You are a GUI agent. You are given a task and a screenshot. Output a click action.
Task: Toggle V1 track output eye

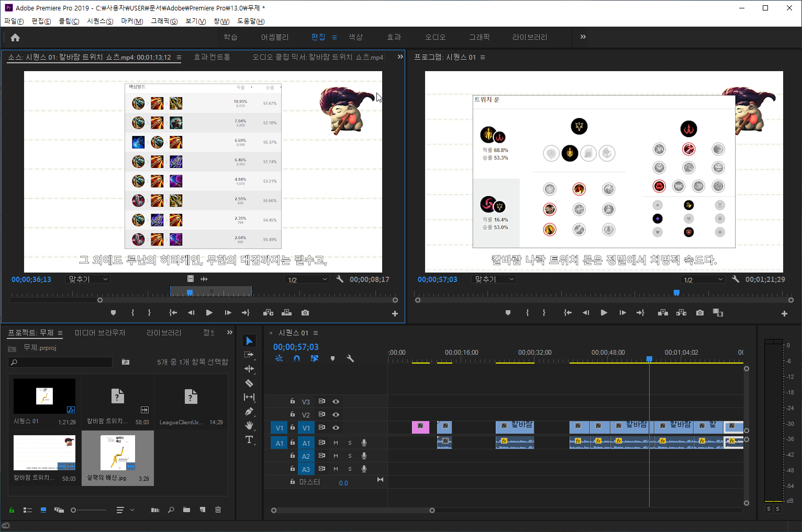[336, 428]
